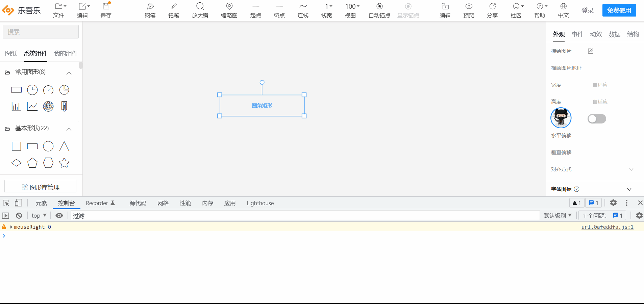Viewport: 644px width, 304px height.
Task: Click the eye visibility icon in console toolbar
Action: click(x=59, y=215)
